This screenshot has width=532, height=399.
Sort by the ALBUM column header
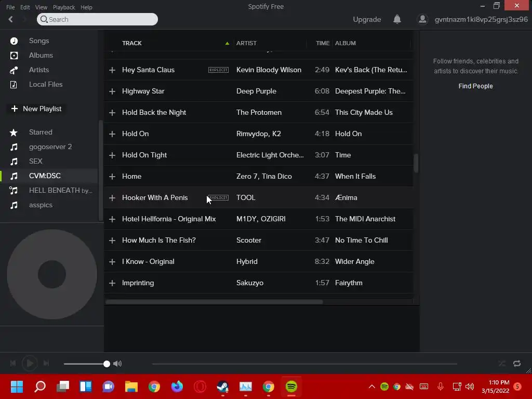(x=345, y=43)
